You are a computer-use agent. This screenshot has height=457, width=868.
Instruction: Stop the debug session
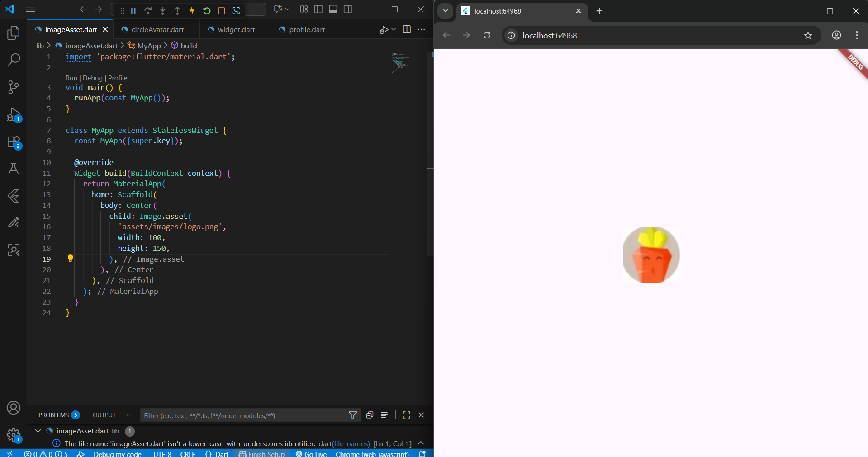(x=222, y=10)
